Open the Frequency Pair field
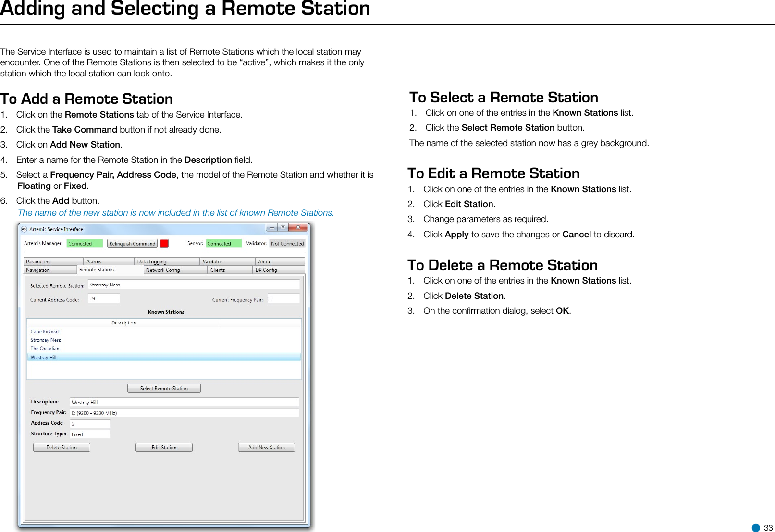775x532 pixels. pyautogui.click(x=185, y=413)
